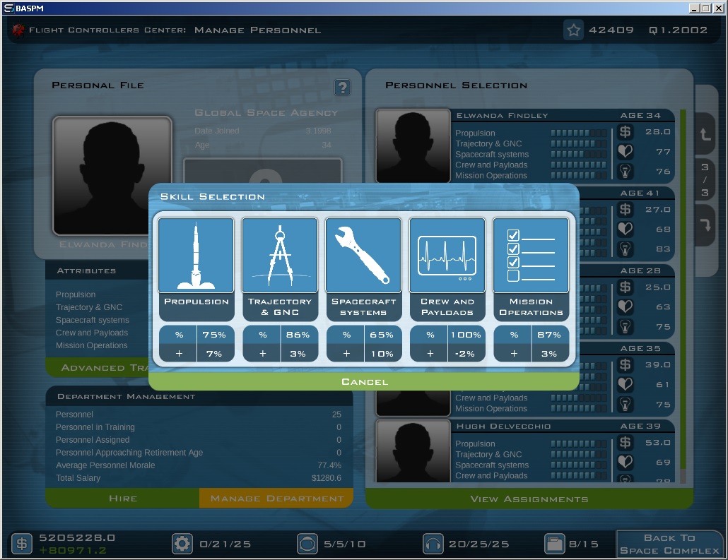Click the Hire button
The height and width of the screenshot is (560, 728).
[x=122, y=499]
